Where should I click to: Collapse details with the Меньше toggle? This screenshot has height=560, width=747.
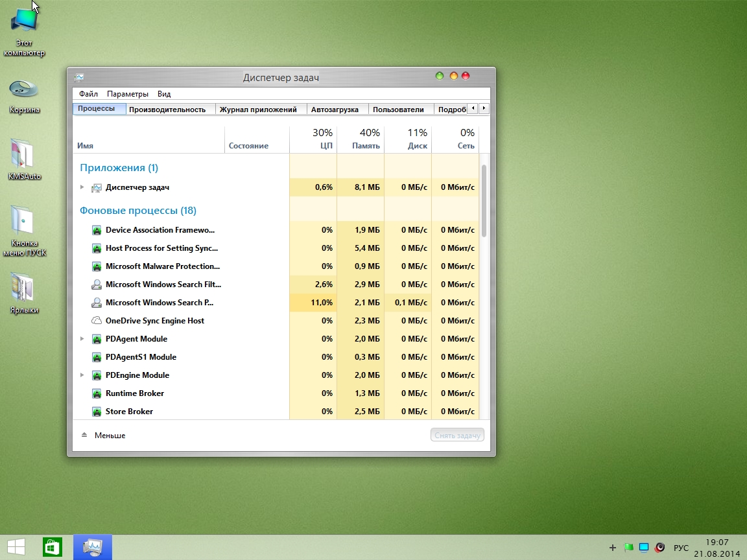103,436
